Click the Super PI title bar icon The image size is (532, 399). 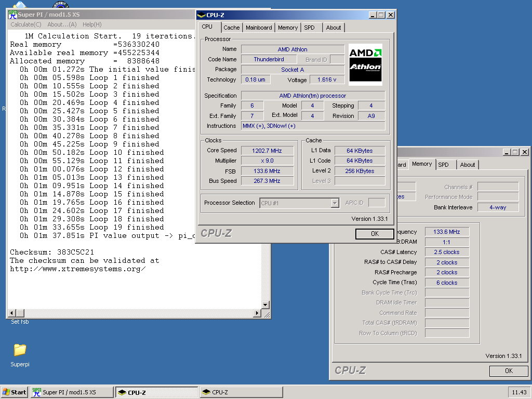point(13,15)
